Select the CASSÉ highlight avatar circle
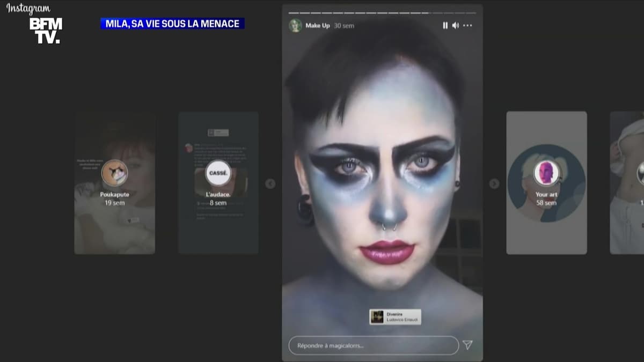 pyautogui.click(x=218, y=173)
